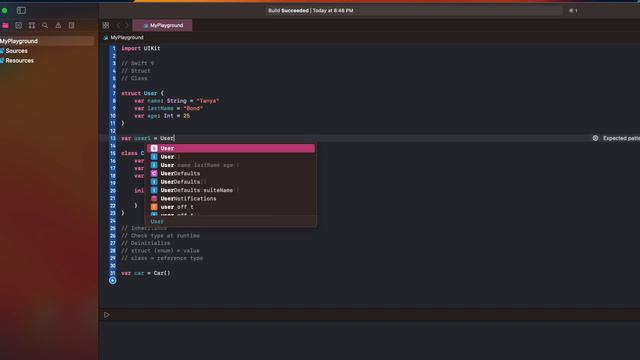This screenshot has width=640, height=360.
Task: Go forward with the right chevron
Action: pos(127,25)
